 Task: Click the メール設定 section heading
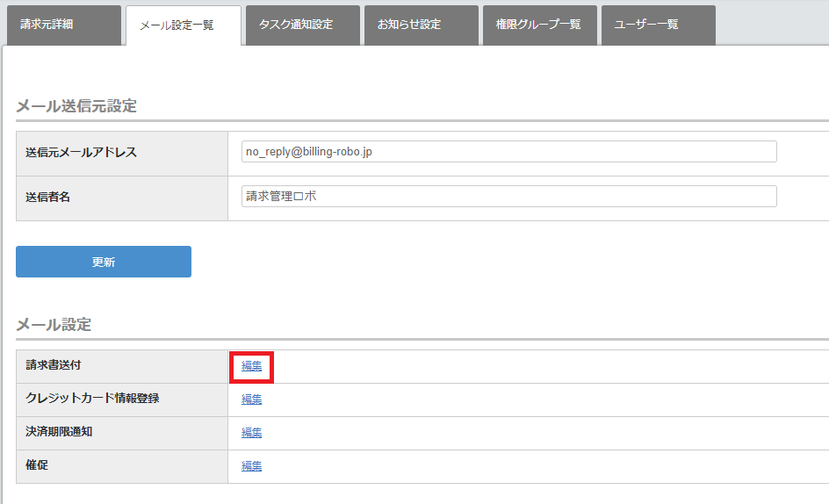pos(54,325)
